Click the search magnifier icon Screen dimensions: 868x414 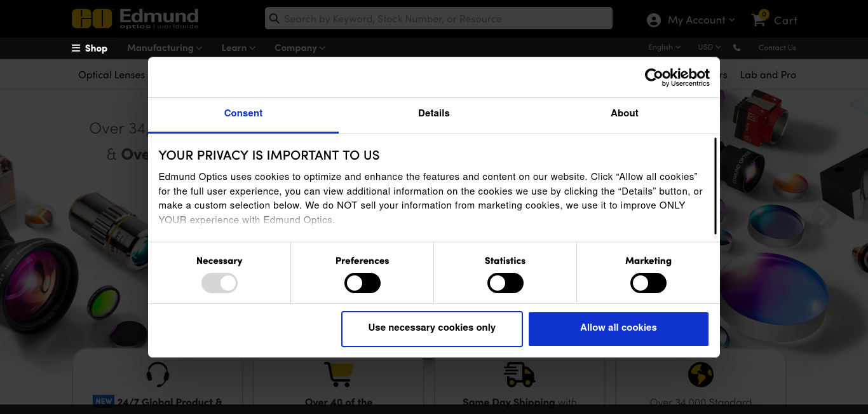coord(275,18)
